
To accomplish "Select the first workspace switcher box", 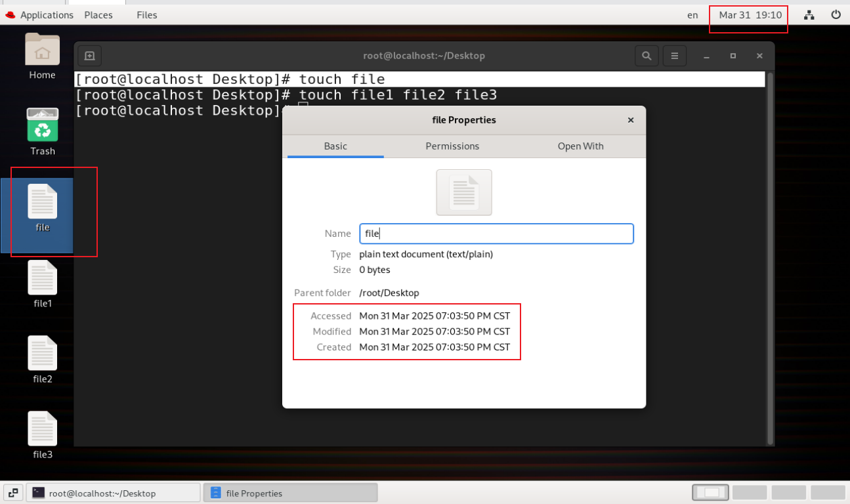I will point(712,492).
